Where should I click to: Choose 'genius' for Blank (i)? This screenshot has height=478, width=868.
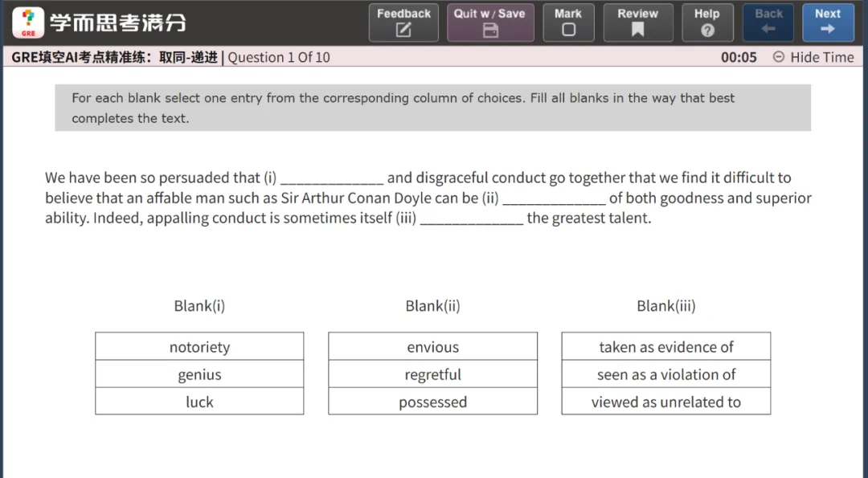tap(199, 374)
